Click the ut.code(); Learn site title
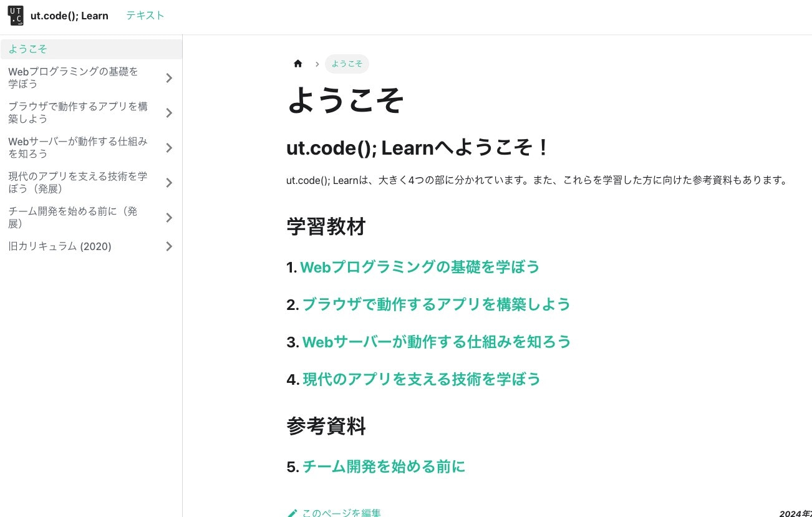 [69, 15]
